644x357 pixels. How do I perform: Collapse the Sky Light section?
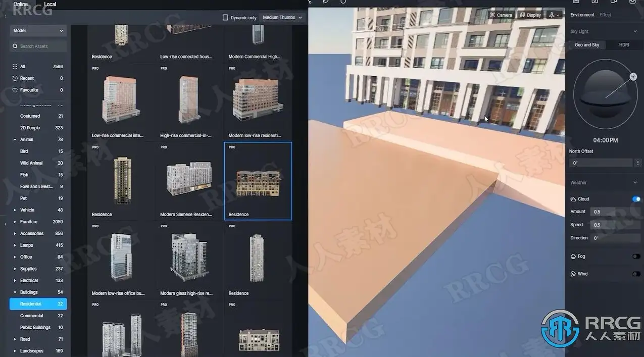pyautogui.click(x=635, y=31)
